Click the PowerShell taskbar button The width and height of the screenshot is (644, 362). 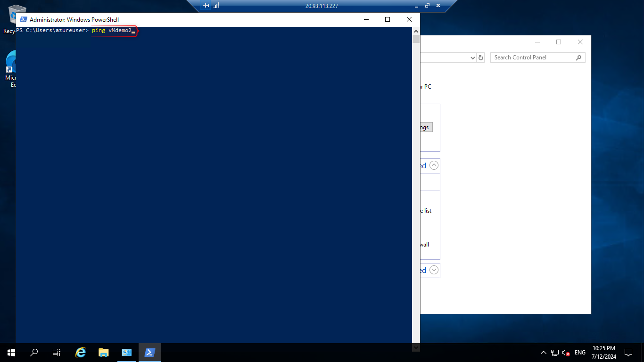150,352
